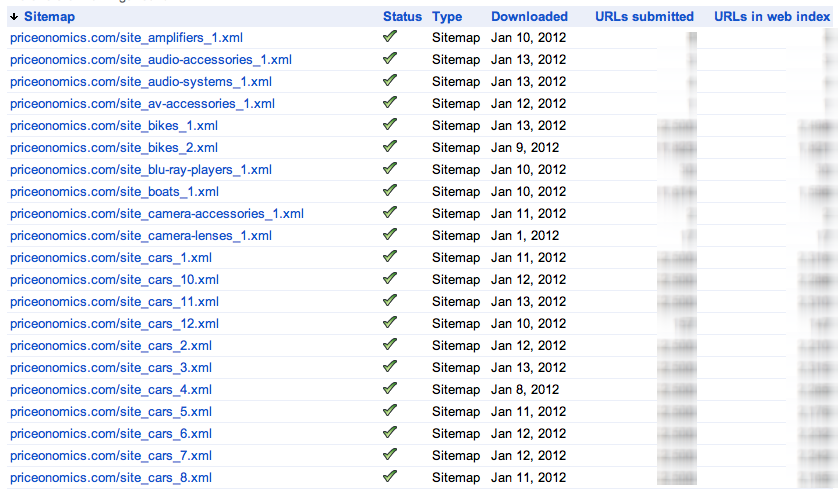Click status checkmark for site_bikes_1.xml

click(x=390, y=124)
